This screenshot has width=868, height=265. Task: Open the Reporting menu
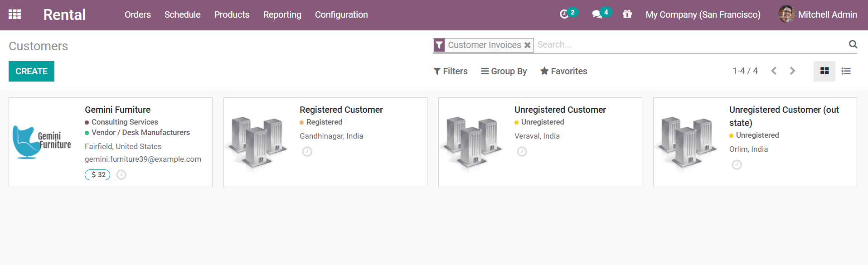point(282,14)
